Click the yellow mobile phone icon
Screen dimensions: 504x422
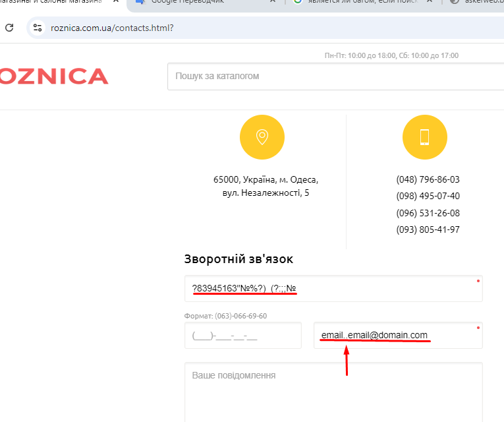click(x=424, y=137)
